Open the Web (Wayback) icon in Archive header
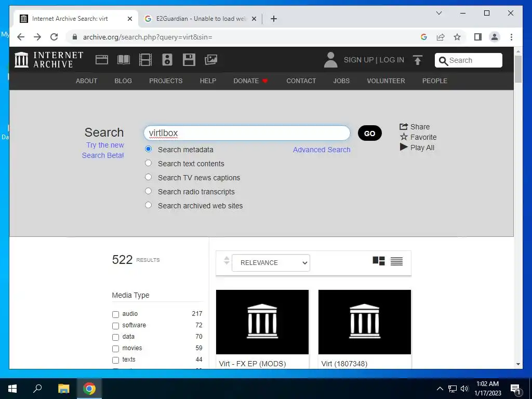This screenshot has height=399, width=532. [x=101, y=60]
